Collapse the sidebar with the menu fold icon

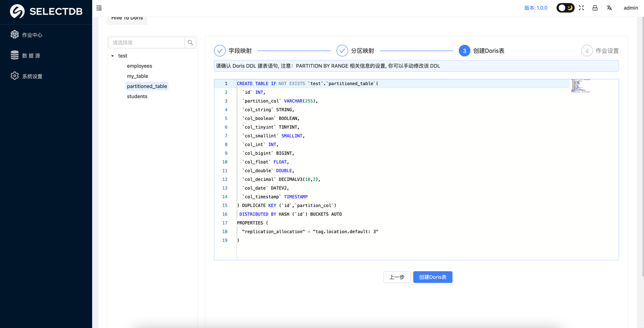pos(99,8)
